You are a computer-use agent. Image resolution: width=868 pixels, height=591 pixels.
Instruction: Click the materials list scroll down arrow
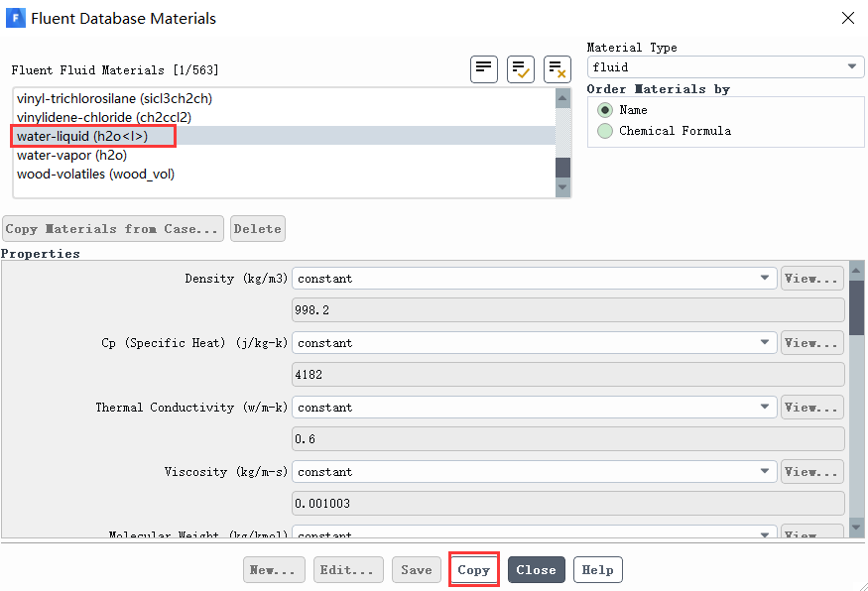pyautogui.click(x=562, y=187)
